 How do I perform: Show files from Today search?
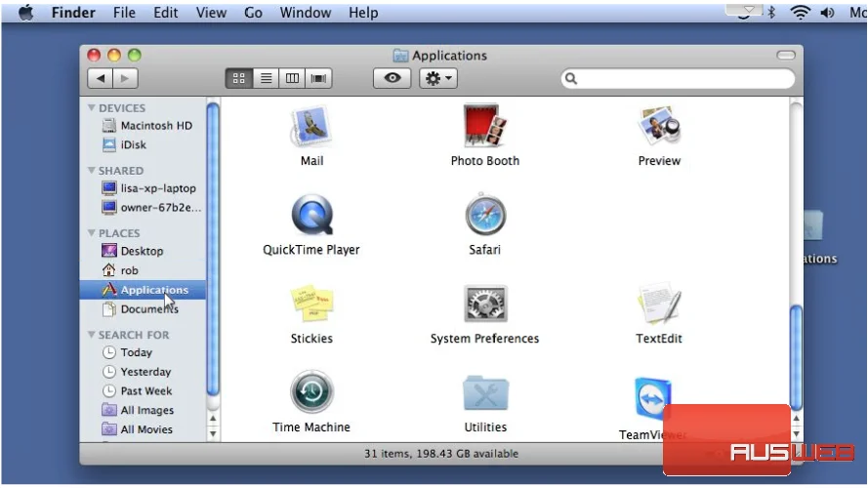tap(127, 352)
